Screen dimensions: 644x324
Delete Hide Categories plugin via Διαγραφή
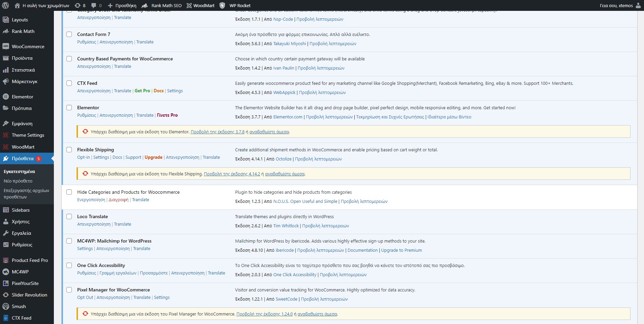point(119,200)
